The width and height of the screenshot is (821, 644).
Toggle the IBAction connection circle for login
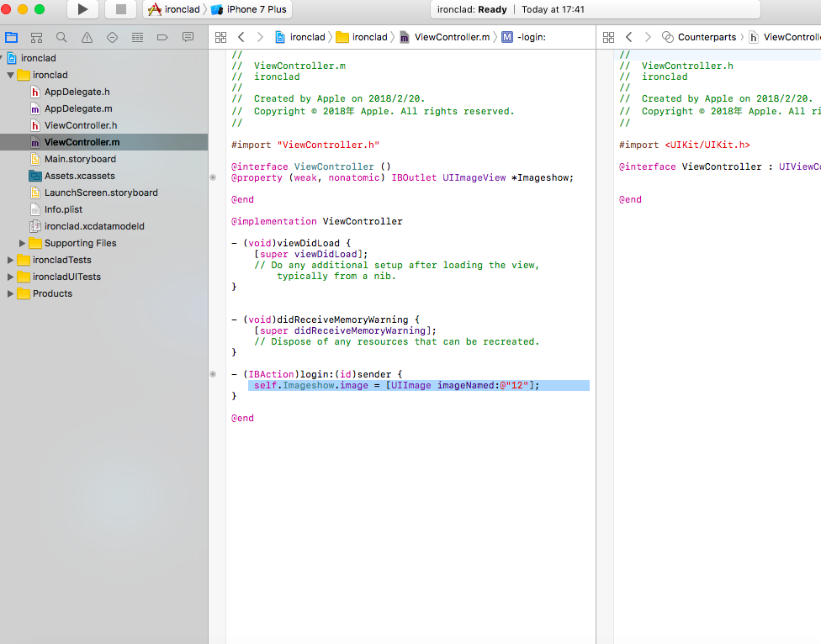click(x=213, y=374)
